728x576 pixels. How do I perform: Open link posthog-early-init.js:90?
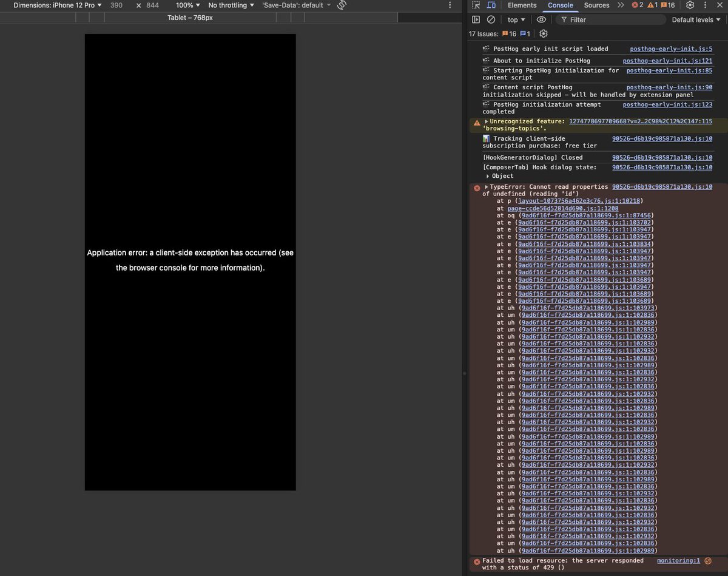click(669, 87)
